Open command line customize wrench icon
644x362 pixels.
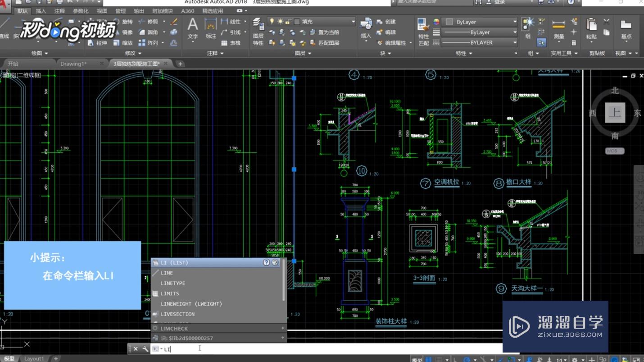pyautogui.click(x=145, y=349)
